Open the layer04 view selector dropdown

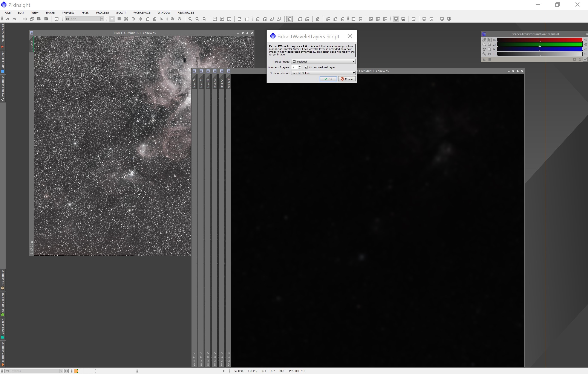pyautogui.click(x=34, y=371)
